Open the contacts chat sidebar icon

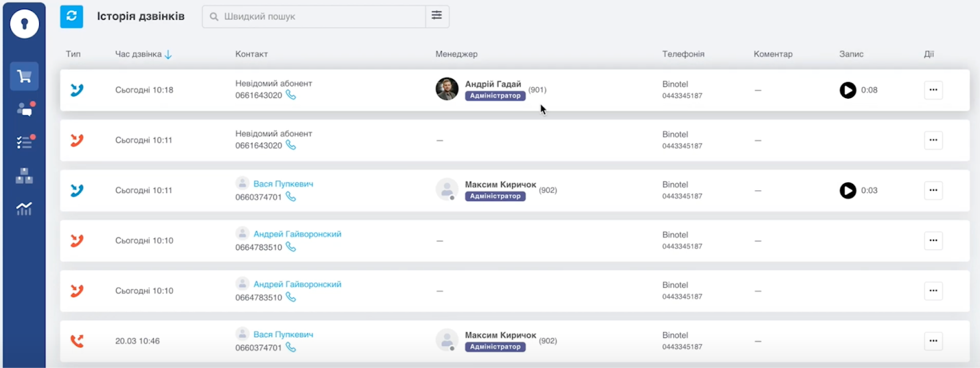coord(24,109)
